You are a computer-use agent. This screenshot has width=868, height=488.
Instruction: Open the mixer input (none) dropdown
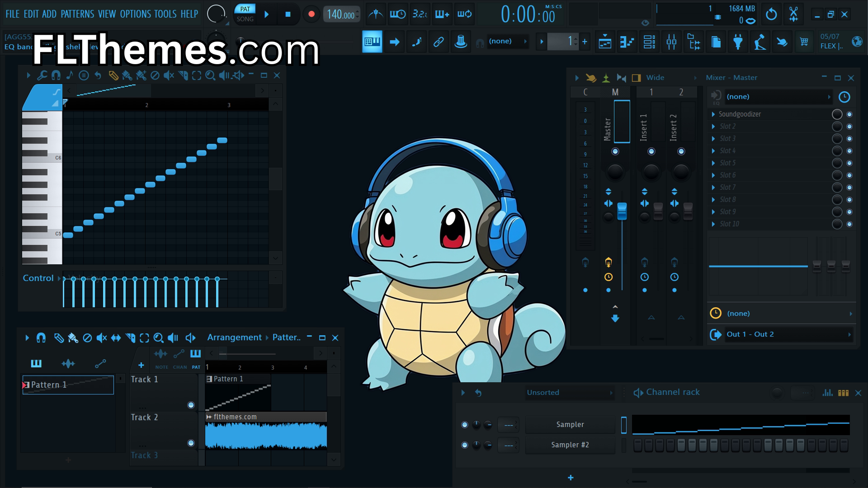click(778, 97)
